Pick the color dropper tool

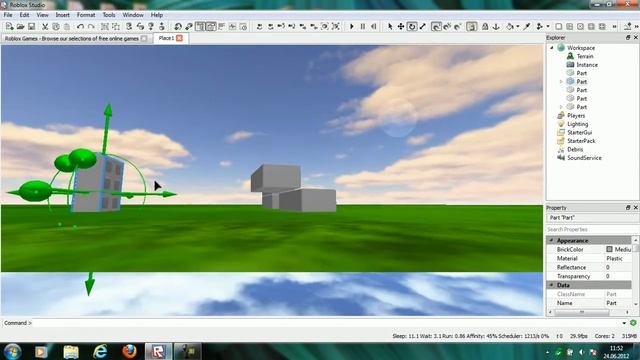coord(527,27)
